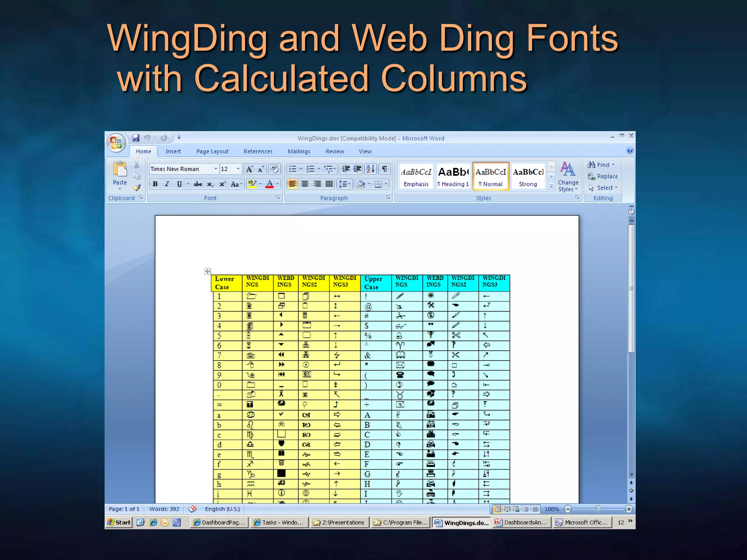Viewport: 747px width, 560px height.
Task: Click the Paste clipboard icon
Action: 120,169
